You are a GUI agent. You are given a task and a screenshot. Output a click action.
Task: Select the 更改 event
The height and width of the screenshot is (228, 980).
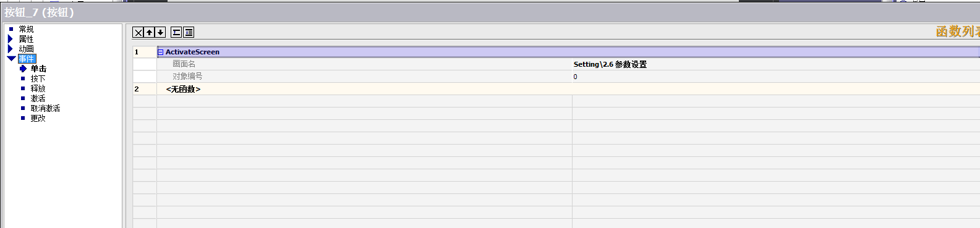pos(38,118)
